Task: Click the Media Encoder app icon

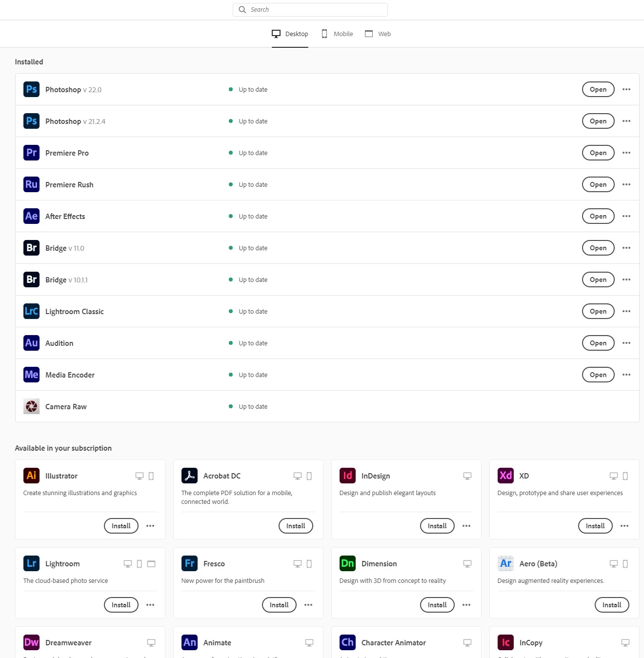Action: coord(31,375)
